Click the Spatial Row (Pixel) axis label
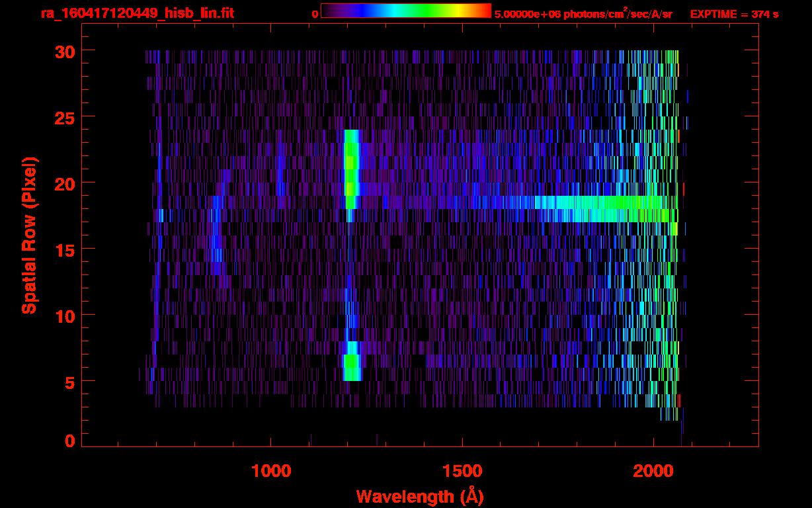This screenshot has height=508, width=812. (x=29, y=235)
